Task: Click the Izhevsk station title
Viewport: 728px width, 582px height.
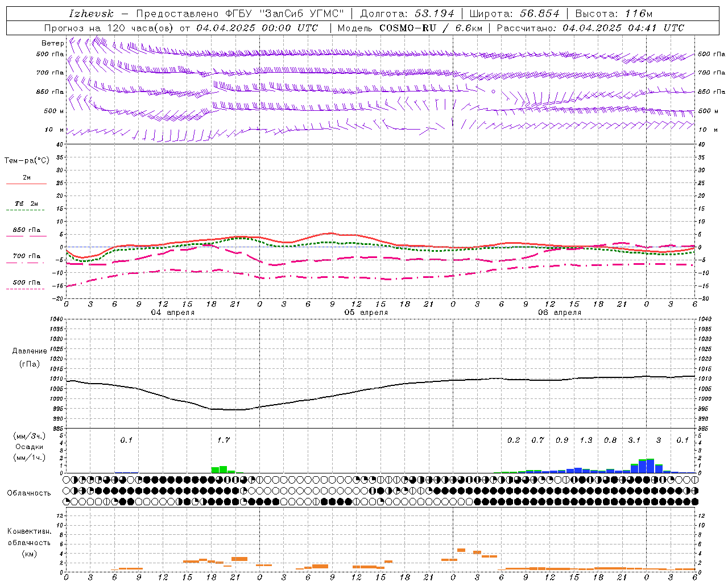Action: tap(91, 14)
